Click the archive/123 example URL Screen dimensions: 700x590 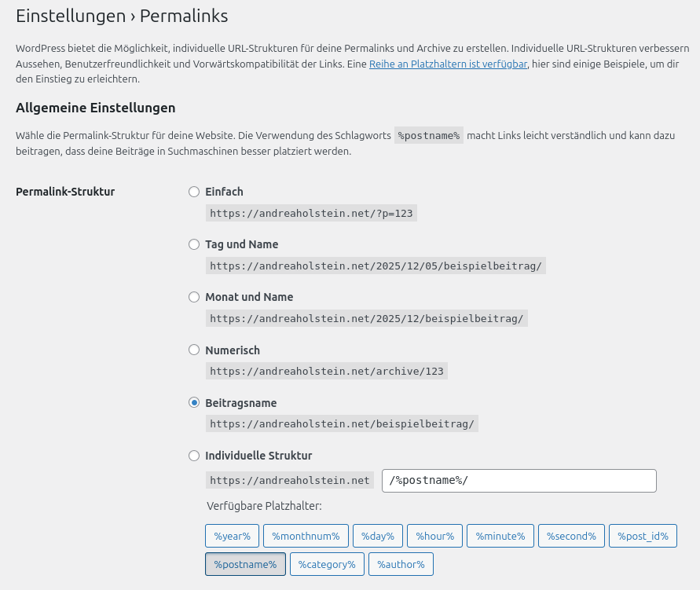(327, 372)
